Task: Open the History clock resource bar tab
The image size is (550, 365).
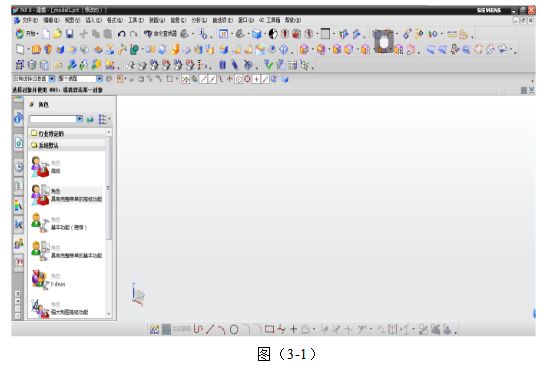Action: click(x=19, y=167)
